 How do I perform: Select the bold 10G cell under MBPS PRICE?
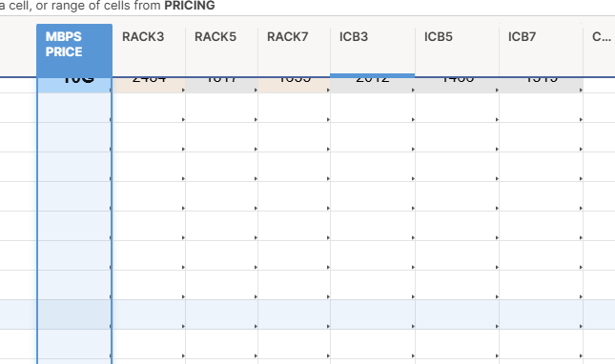click(x=74, y=85)
